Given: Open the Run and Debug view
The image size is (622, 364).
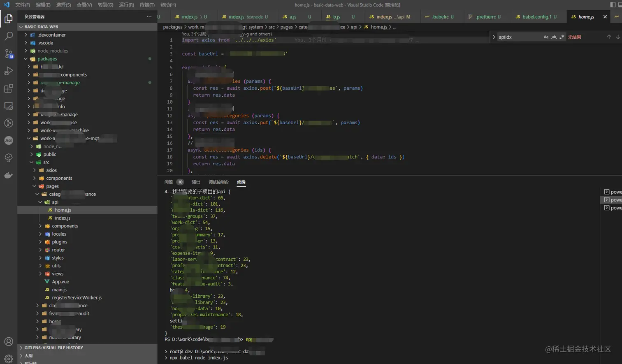Looking at the screenshot, I should [x=8, y=71].
